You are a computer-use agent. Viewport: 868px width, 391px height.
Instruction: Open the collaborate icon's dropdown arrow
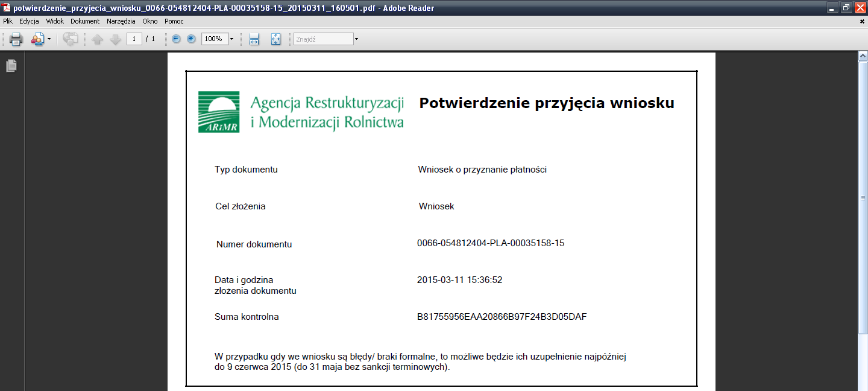49,39
